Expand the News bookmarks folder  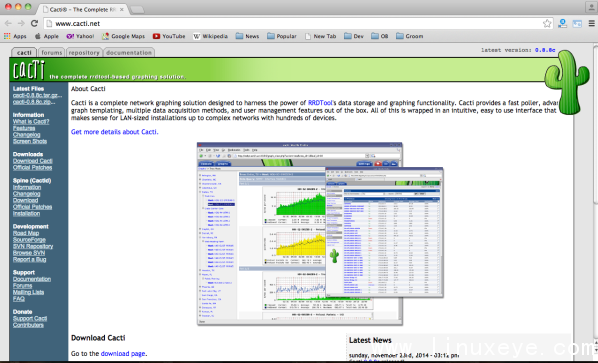(247, 36)
